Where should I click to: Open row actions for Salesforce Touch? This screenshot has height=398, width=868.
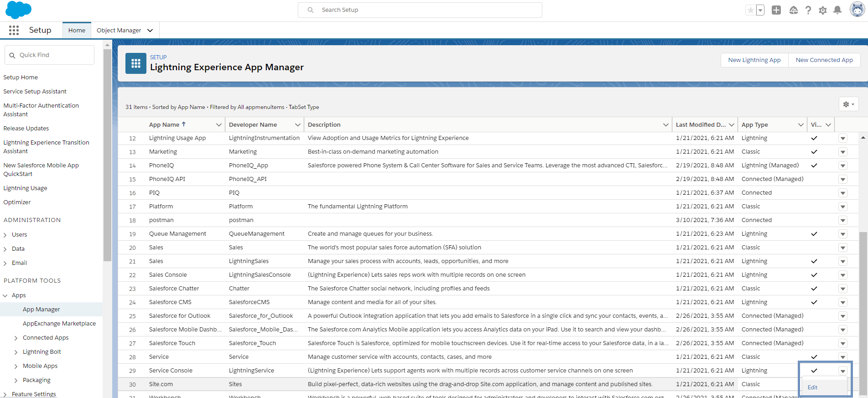pos(843,343)
